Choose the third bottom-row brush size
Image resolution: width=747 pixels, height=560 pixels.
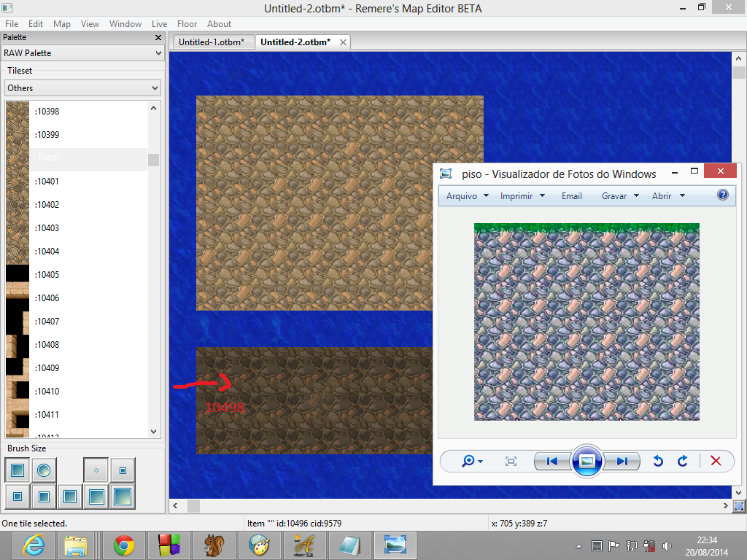[x=70, y=497]
